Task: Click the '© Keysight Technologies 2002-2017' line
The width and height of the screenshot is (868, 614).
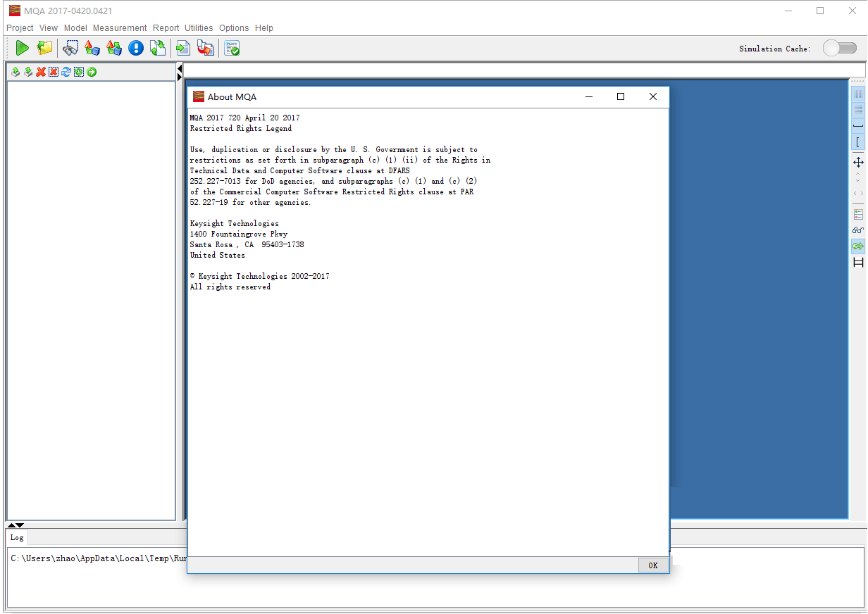Action: (x=260, y=277)
